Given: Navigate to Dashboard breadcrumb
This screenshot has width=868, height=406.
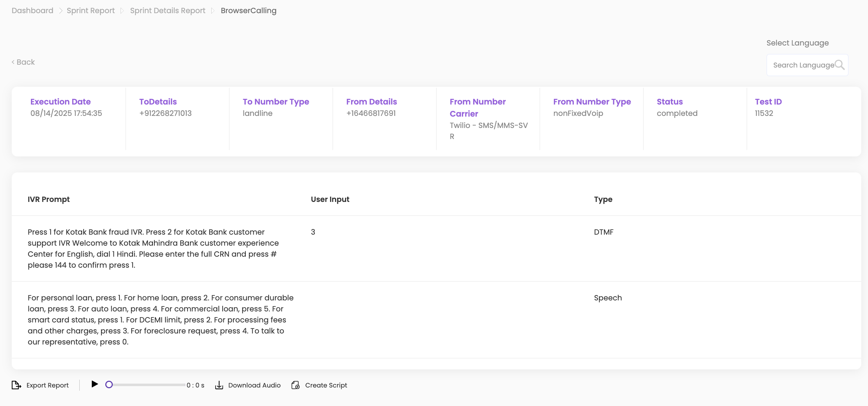Looking at the screenshot, I should coord(32,11).
